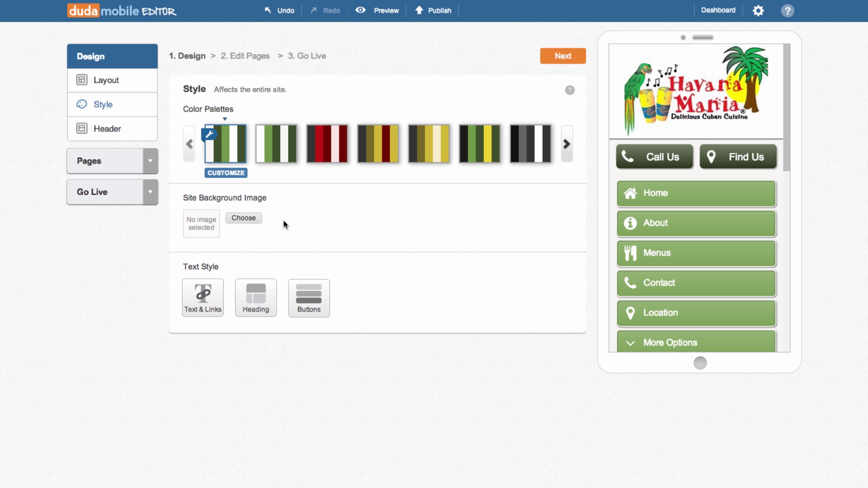Image resolution: width=868 pixels, height=488 pixels.
Task: Click the Publish toolbar button
Action: point(433,10)
